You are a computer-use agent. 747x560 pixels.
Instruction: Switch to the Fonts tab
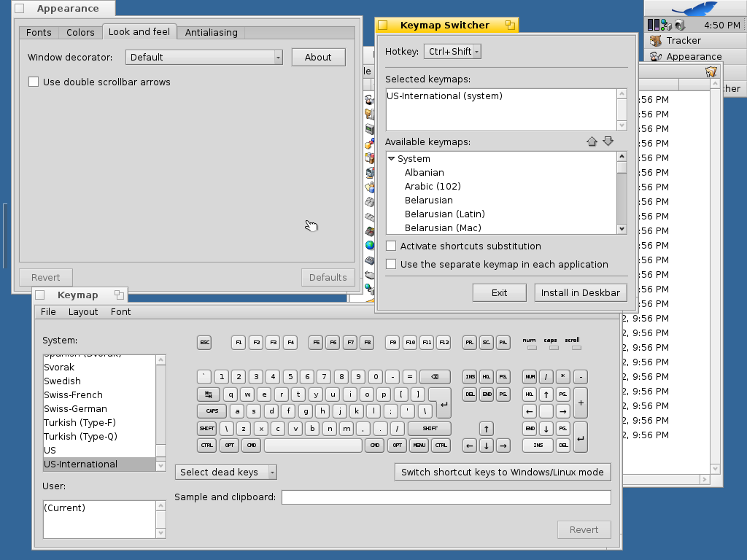pos(39,32)
